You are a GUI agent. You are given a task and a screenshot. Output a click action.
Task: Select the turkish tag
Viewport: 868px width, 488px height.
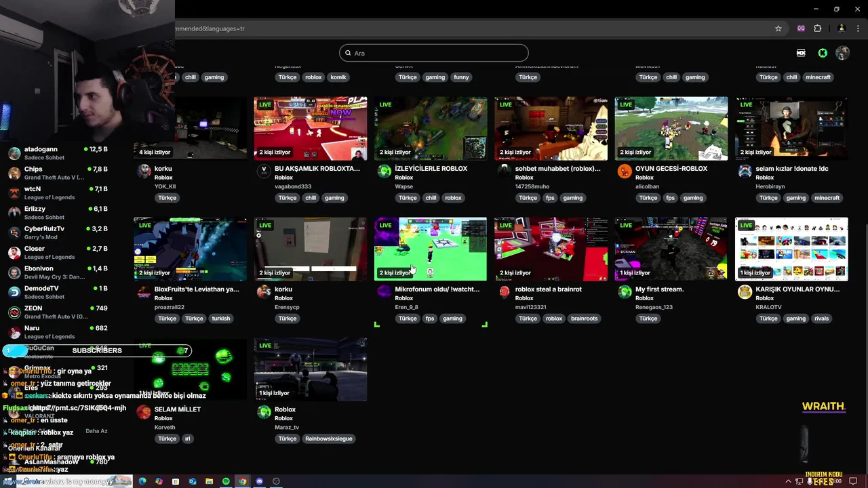tap(221, 319)
